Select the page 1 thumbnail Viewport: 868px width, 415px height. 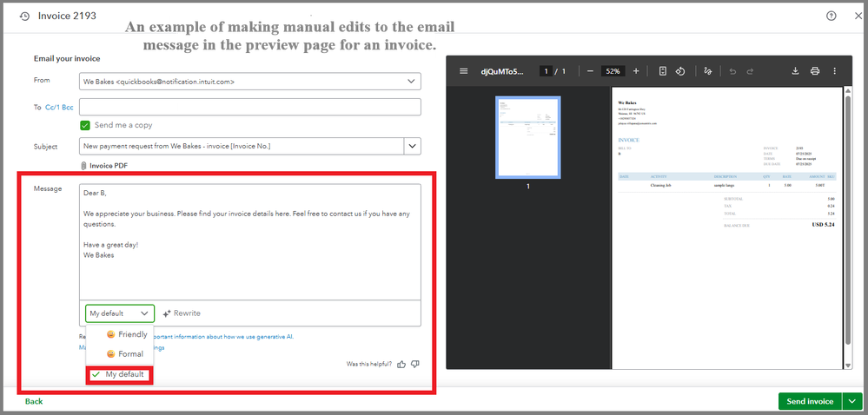527,137
